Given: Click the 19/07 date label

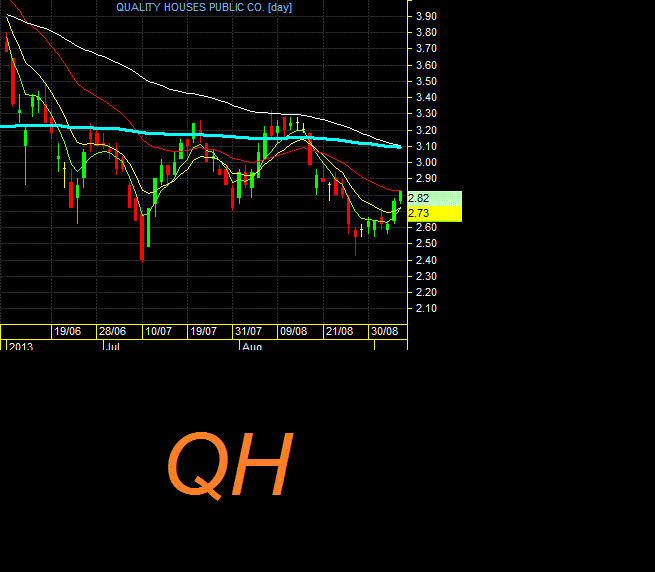Looking at the screenshot, I should [203, 332].
